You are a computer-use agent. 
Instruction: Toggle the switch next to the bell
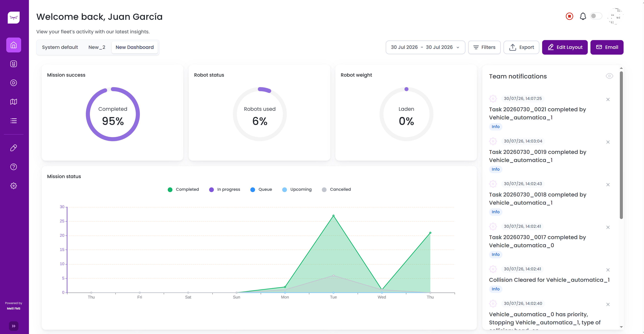pyautogui.click(x=596, y=16)
